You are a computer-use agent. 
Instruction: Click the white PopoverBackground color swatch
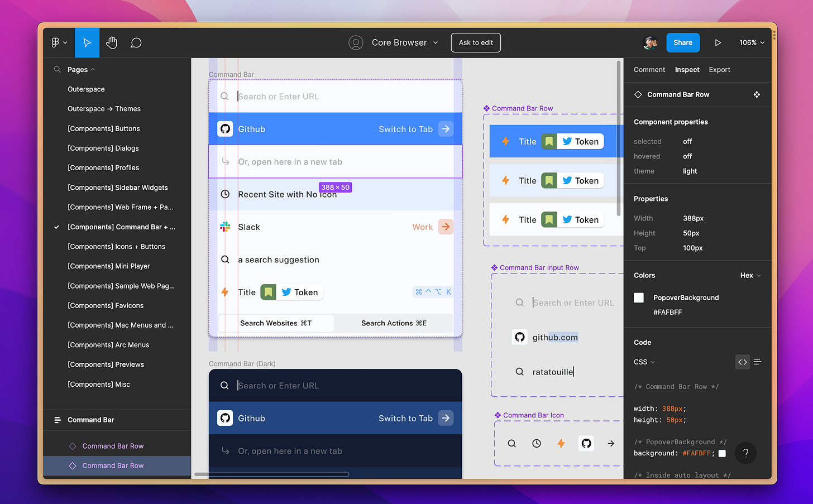pos(639,297)
